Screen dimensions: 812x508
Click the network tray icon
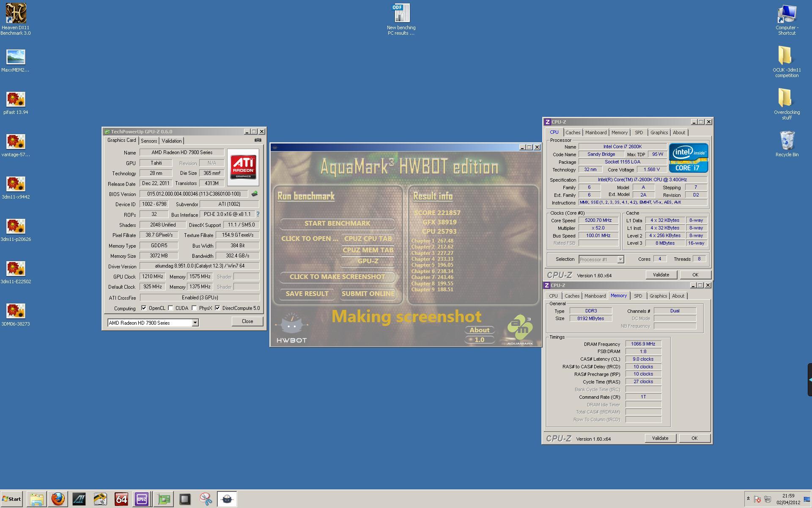[x=768, y=499]
